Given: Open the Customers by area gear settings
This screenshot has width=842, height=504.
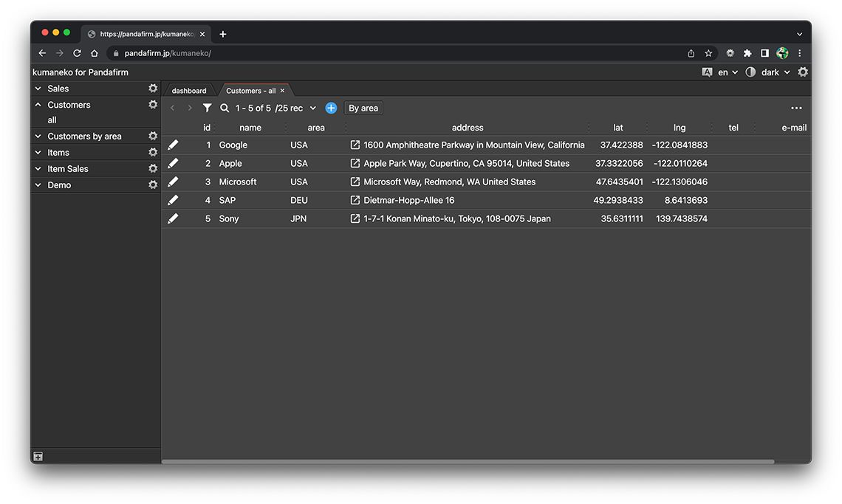Looking at the screenshot, I should click(x=153, y=136).
